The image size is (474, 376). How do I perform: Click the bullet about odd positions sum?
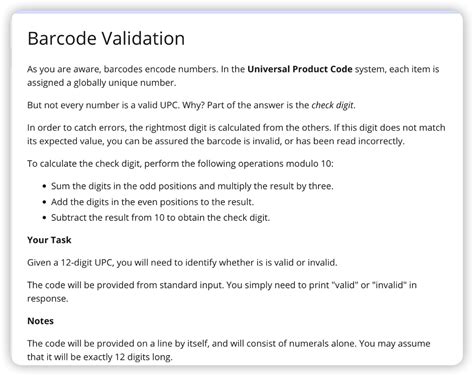(x=192, y=186)
